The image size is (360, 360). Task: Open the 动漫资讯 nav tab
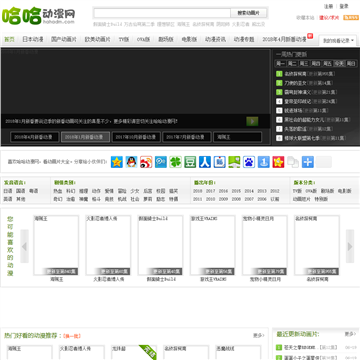(215, 39)
